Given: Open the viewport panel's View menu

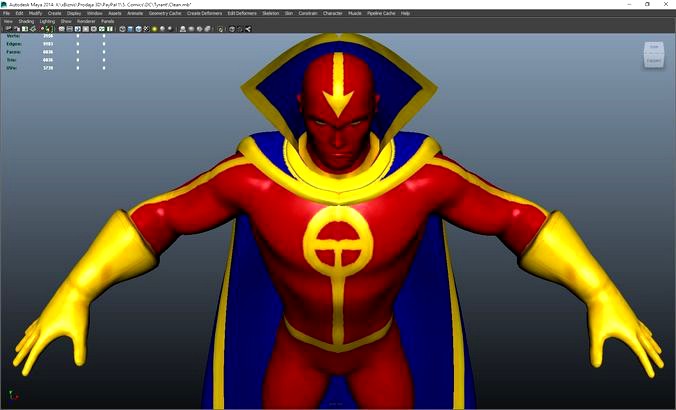Looking at the screenshot, I should coord(8,21).
